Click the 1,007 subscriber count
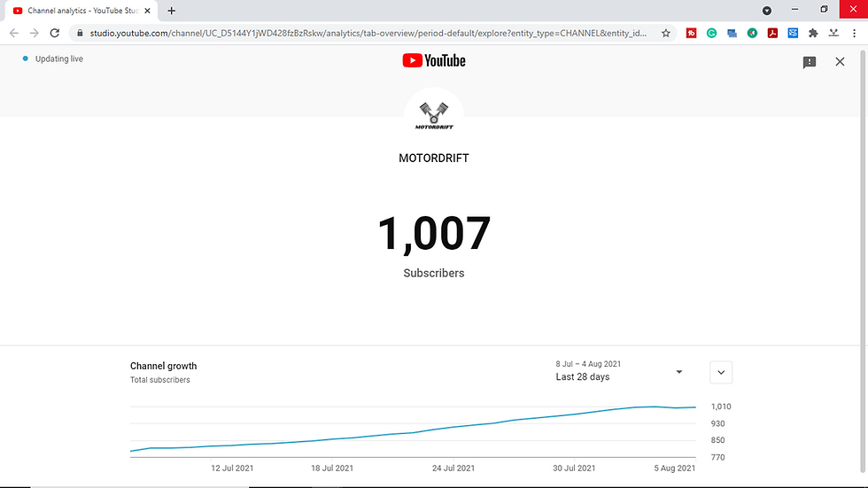Viewport: 868px width, 488px height. [x=434, y=234]
